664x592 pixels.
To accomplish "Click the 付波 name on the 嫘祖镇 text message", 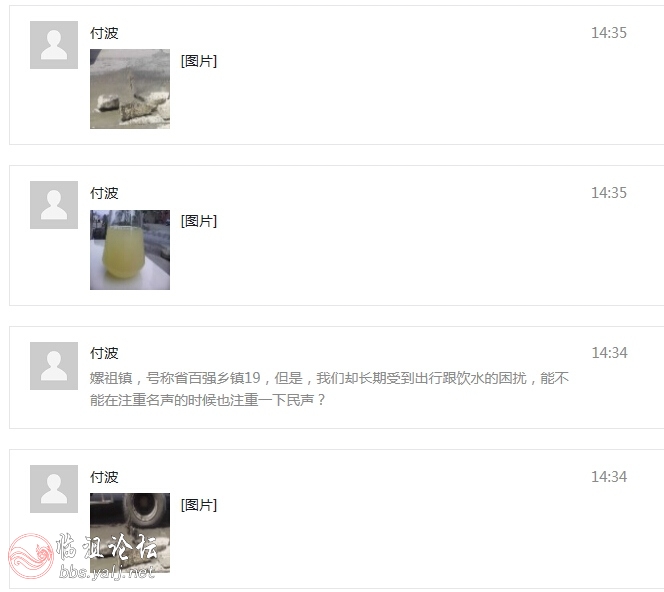I will point(104,353).
